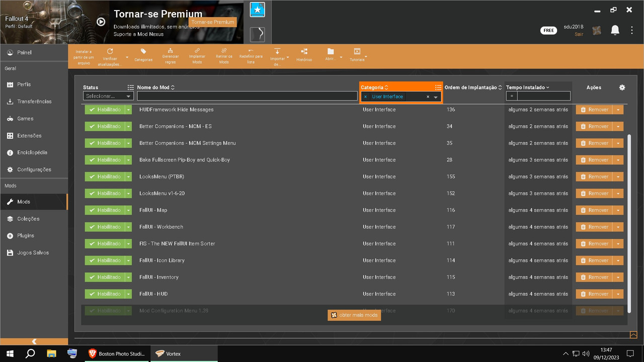This screenshot has width=644, height=362.
Task: Click the blue star tool thumbnail
Action: tap(257, 9)
